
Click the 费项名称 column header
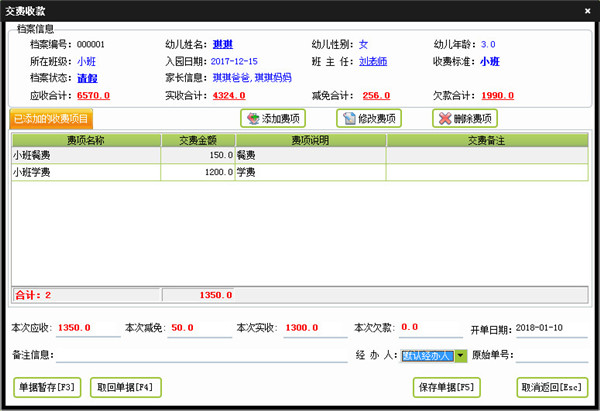[85, 140]
